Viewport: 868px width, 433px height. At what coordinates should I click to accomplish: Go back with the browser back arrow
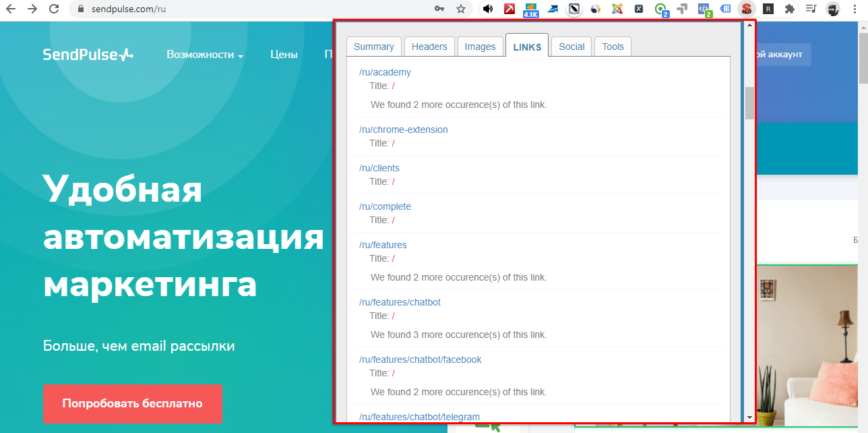pyautogui.click(x=11, y=9)
